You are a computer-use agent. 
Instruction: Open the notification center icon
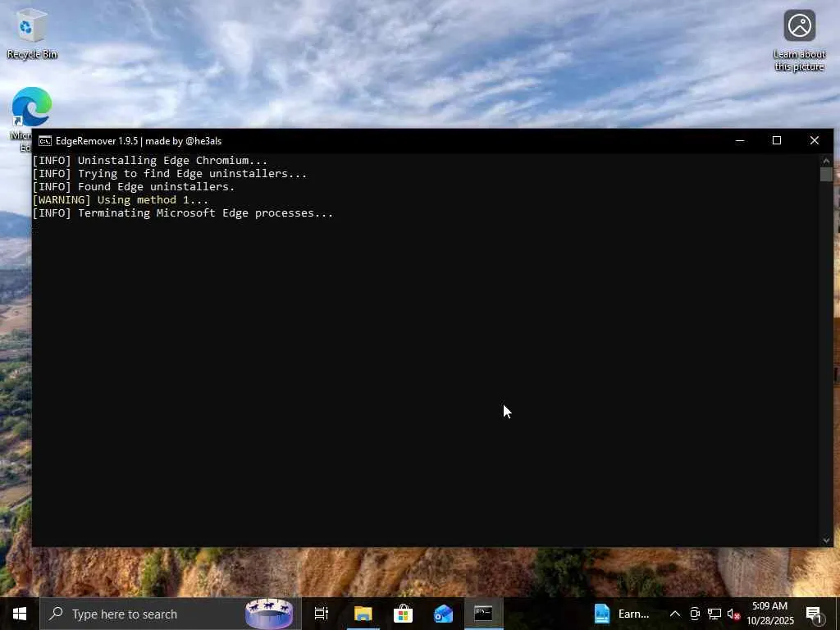(814, 614)
